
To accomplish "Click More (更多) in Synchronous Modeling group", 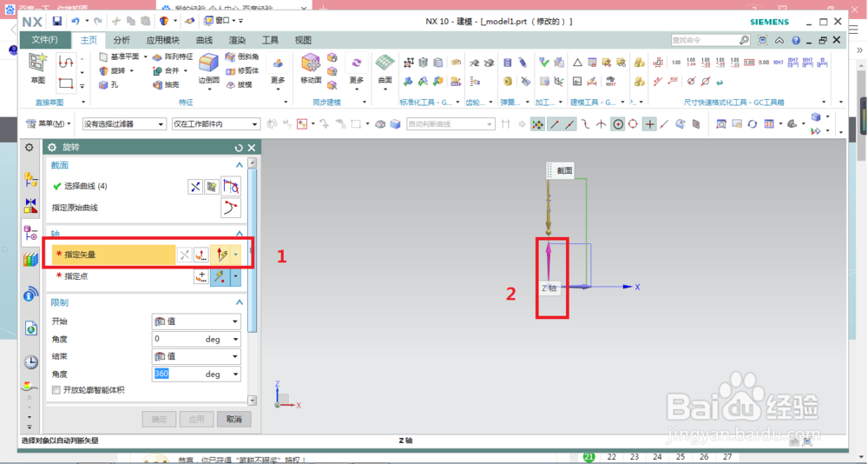I will coord(357,71).
